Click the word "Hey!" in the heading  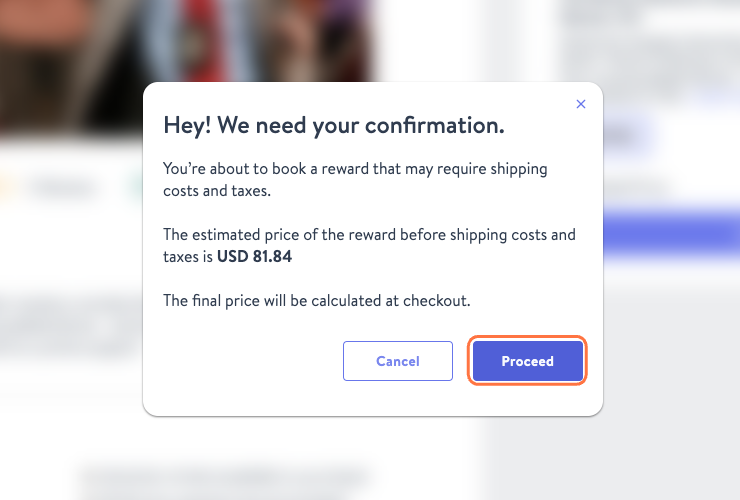point(184,126)
